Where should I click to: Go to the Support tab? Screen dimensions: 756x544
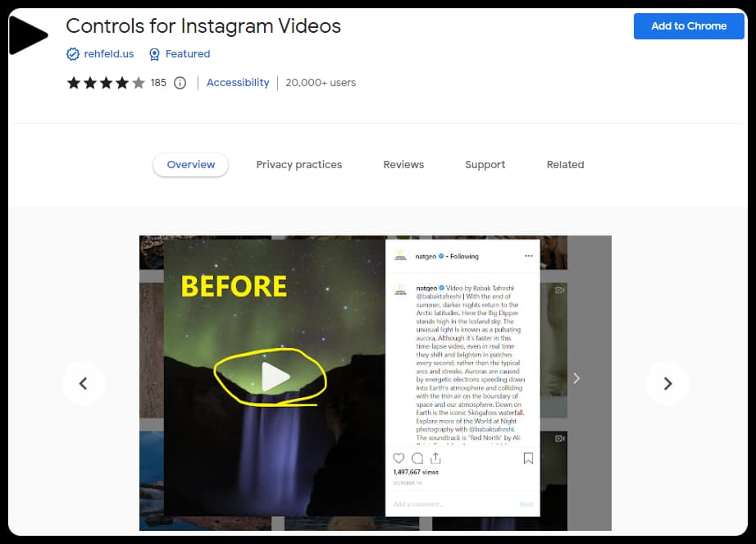[485, 164]
